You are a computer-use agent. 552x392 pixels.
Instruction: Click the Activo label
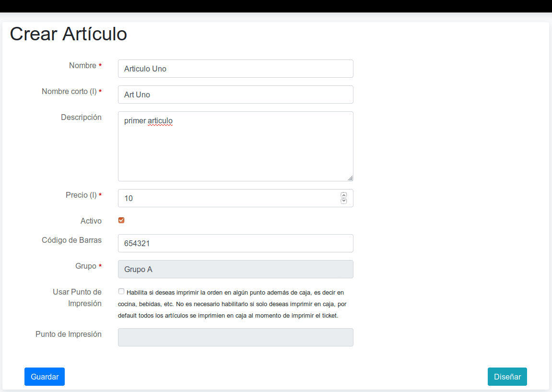pos(91,221)
